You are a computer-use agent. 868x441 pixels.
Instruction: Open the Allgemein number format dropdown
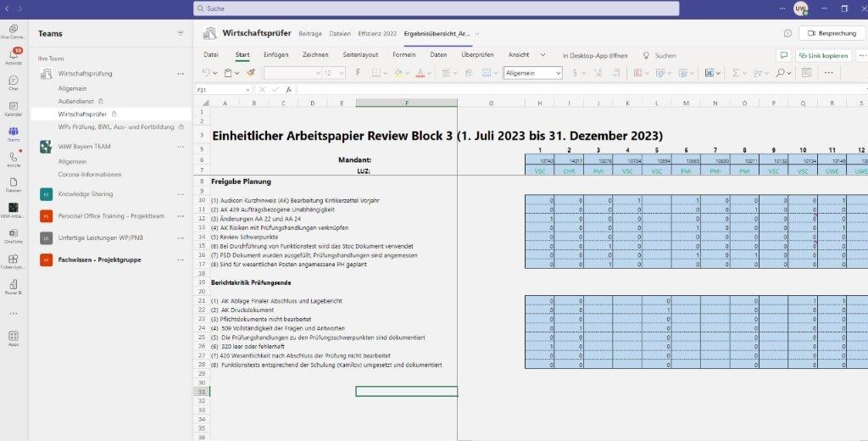(x=532, y=73)
